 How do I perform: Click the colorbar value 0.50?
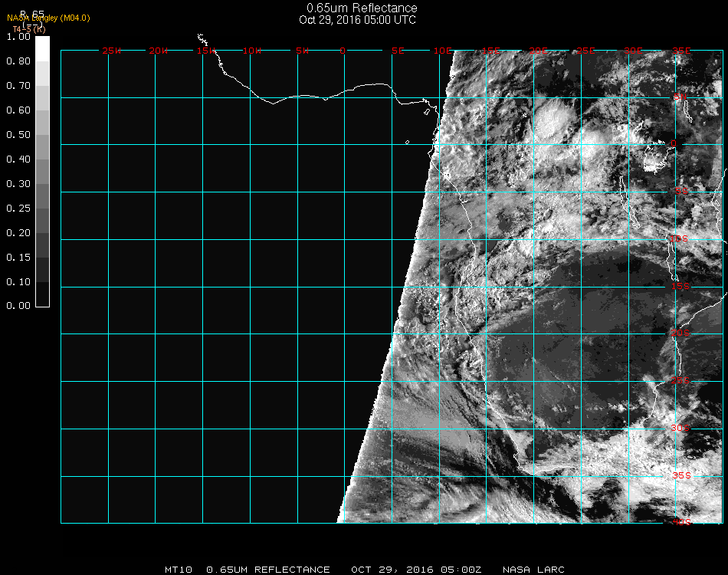click(18, 135)
